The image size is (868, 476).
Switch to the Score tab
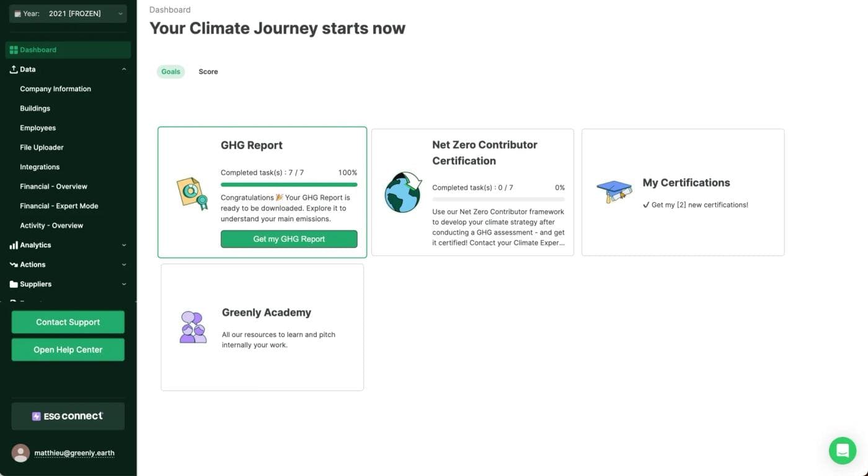(208, 71)
